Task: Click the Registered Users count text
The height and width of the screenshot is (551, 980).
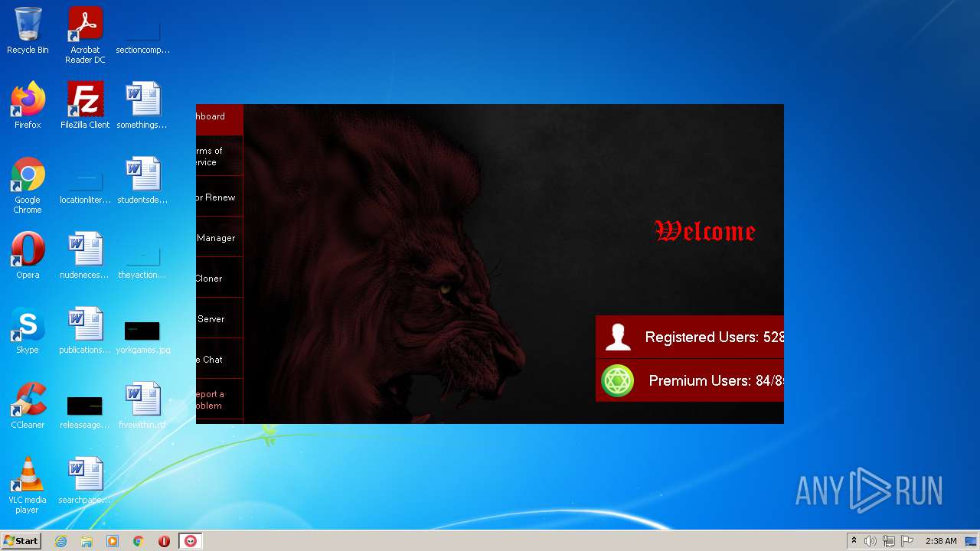Action: click(x=714, y=337)
